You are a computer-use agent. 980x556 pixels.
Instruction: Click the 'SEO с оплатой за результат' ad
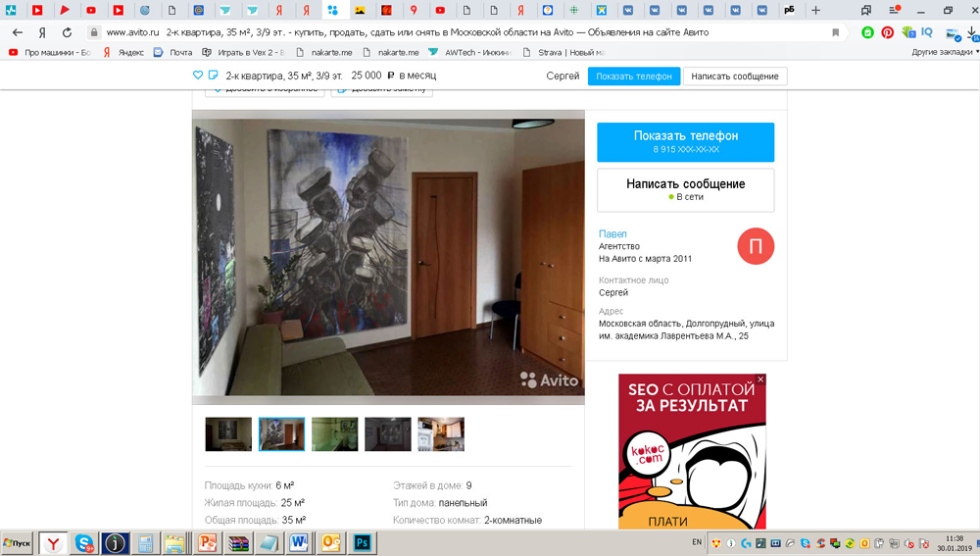(692, 451)
